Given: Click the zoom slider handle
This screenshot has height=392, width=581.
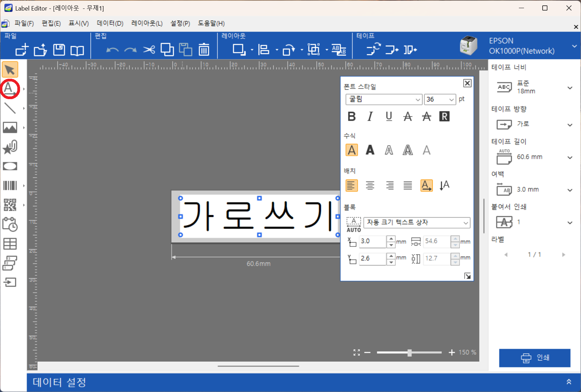Looking at the screenshot, I should pyautogui.click(x=410, y=353).
